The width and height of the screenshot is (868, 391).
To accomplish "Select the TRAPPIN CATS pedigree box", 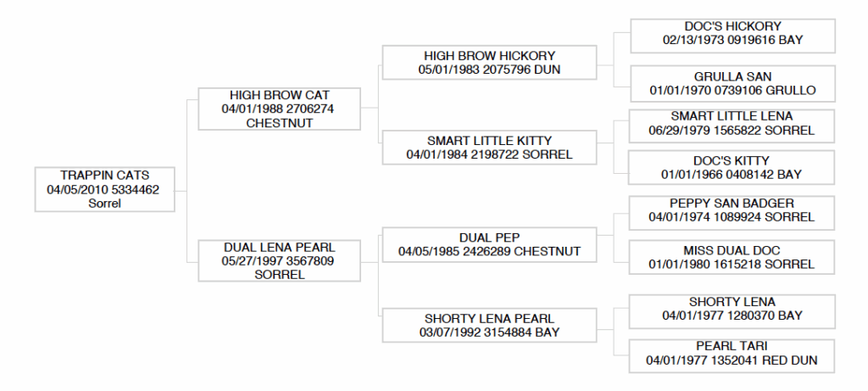I will 104,189.
